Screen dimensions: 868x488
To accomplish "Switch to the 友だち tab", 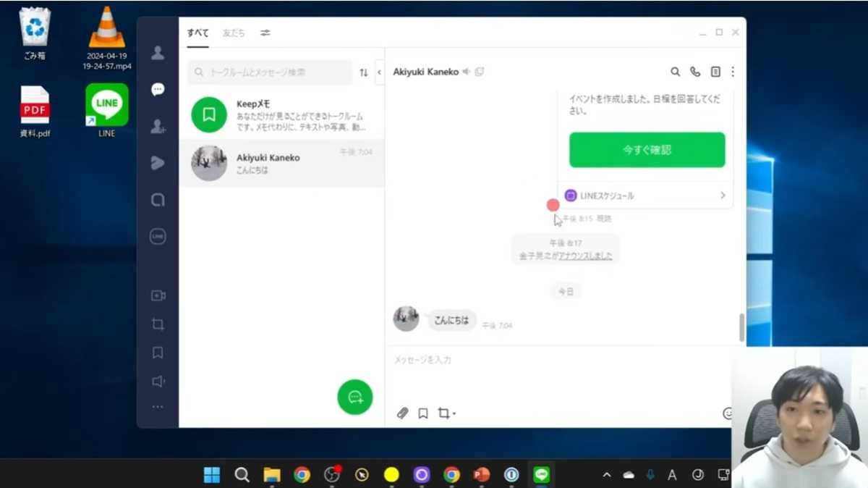I will 234,33.
